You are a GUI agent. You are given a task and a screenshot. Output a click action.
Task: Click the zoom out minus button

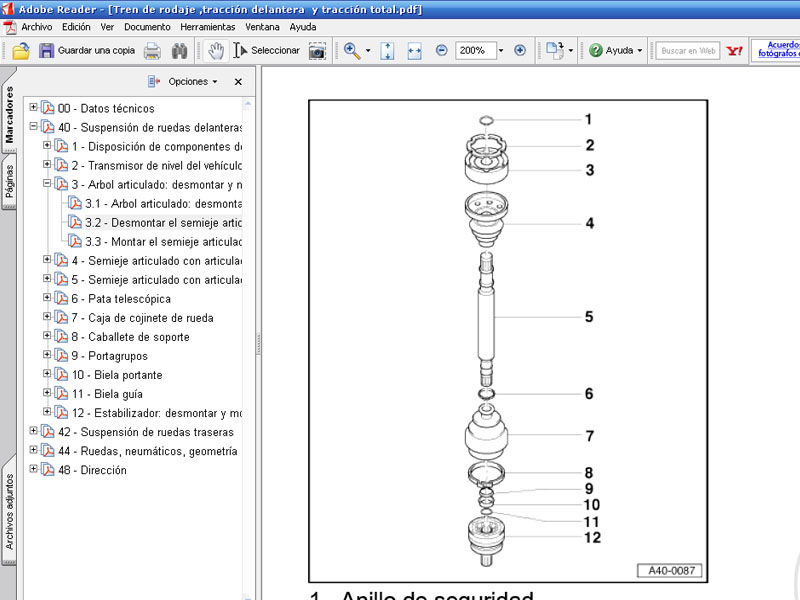(x=442, y=50)
